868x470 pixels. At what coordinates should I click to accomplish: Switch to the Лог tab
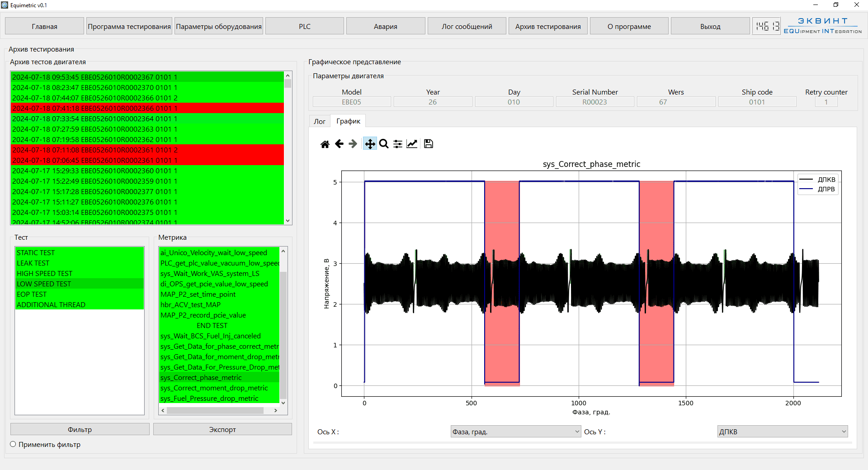point(320,121)
